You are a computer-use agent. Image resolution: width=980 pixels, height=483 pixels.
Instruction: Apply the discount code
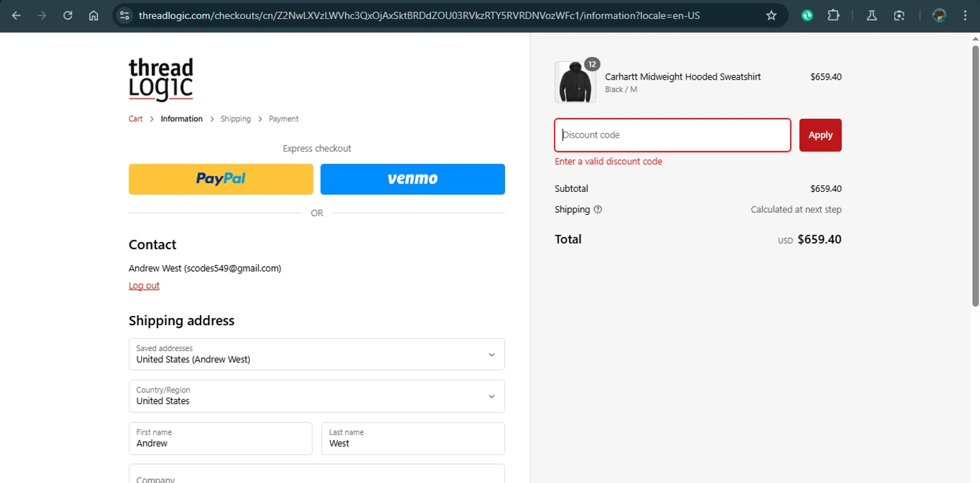[x=821, y=135]
